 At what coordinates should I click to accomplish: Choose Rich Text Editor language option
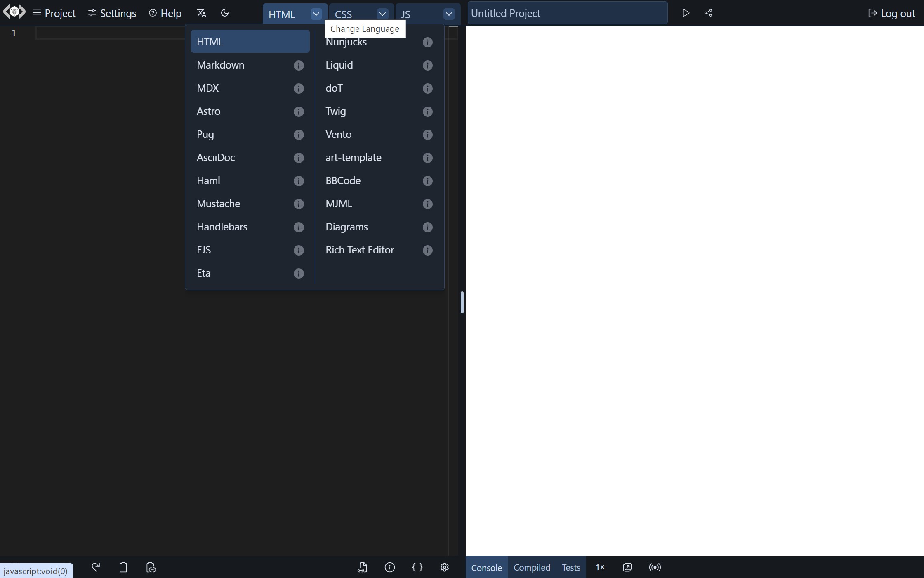click(x=360, y=250)
